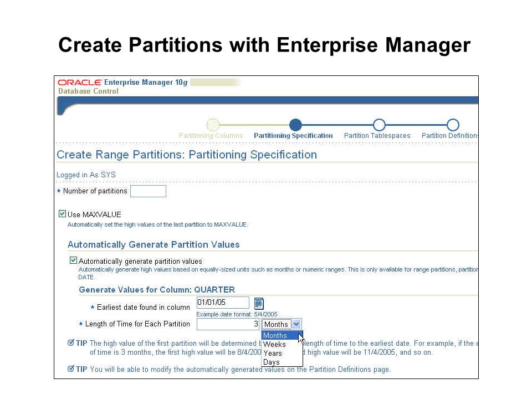This screenshot has height=399, width=532.
Task: Go to Partition Definitions step label
Action: pos(450,136)
